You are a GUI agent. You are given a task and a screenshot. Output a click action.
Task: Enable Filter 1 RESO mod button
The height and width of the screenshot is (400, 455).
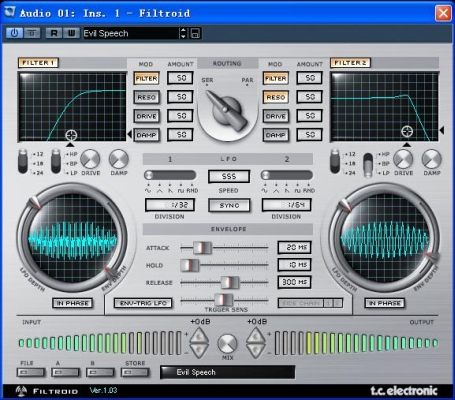[146, 97]
